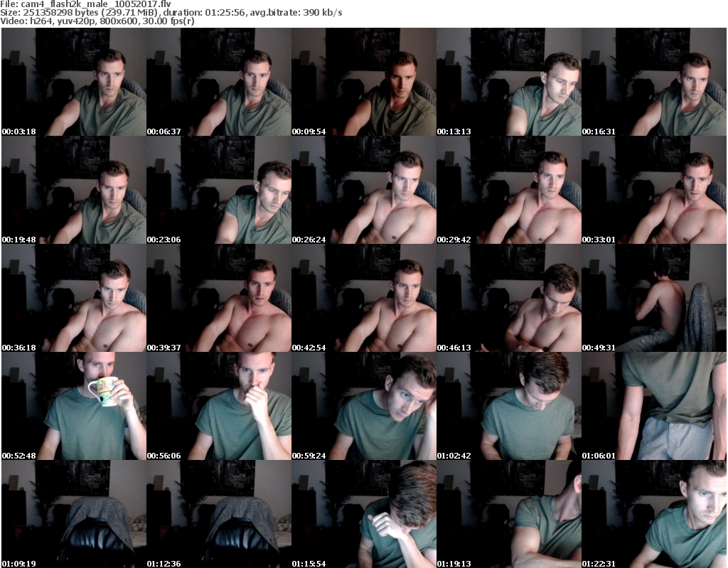Open the frame stamped 00:33:01
Screen dimensions: 728x568
[654, 190]
